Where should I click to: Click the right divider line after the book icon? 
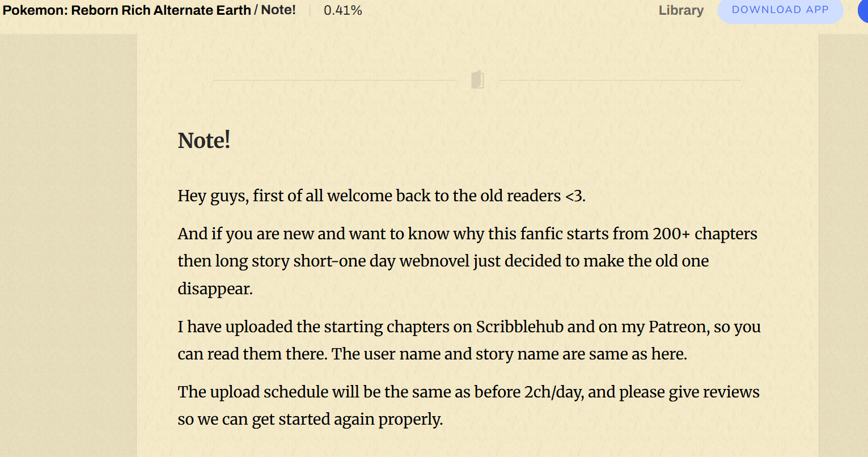click(621, 79)
